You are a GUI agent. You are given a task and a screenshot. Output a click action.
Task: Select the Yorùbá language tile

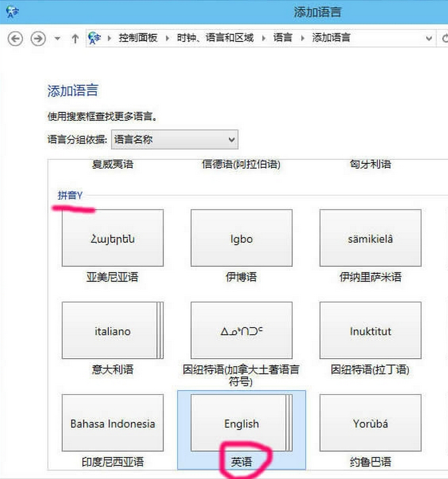tap(370, 423)
